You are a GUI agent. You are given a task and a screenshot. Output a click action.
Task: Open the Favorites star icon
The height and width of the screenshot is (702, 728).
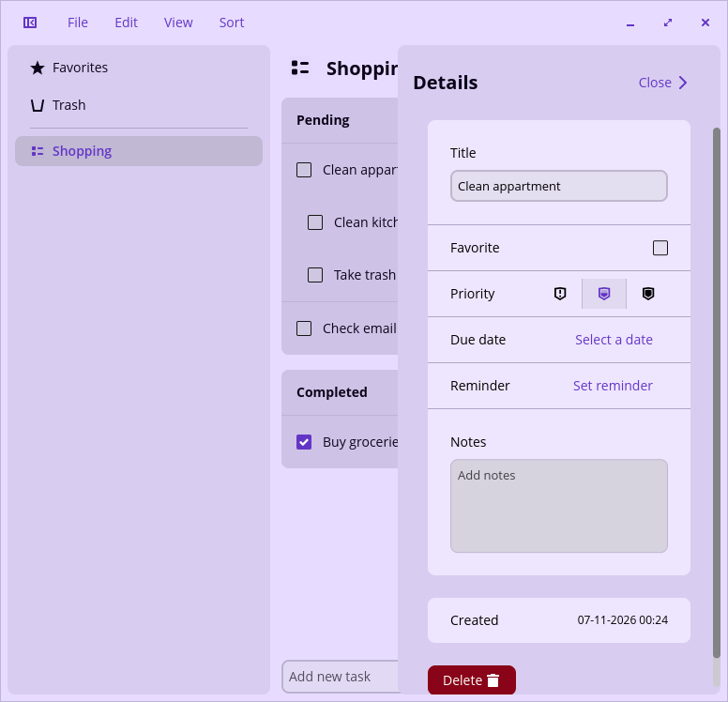coord(38,68)
